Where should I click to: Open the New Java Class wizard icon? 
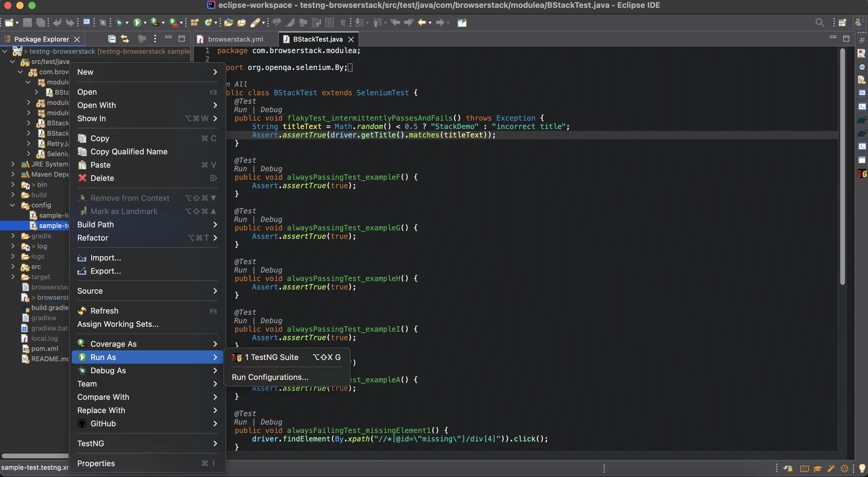[x=209, y=23]
